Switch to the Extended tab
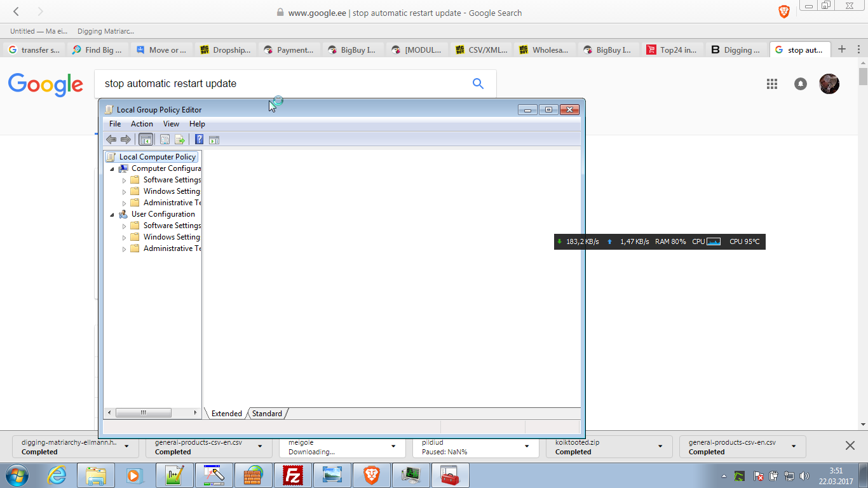The width and height of the screenshot is (868, 488). click(226, 414)
